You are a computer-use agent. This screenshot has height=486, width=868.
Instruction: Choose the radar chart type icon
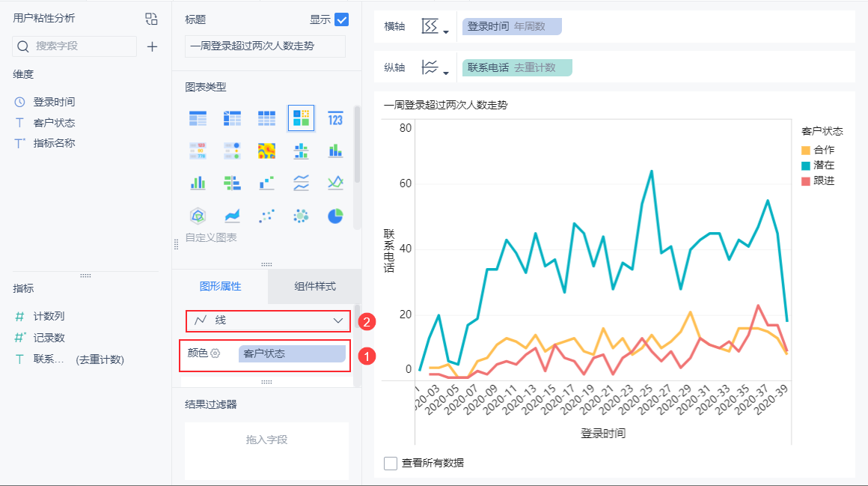tap(198, 216)
